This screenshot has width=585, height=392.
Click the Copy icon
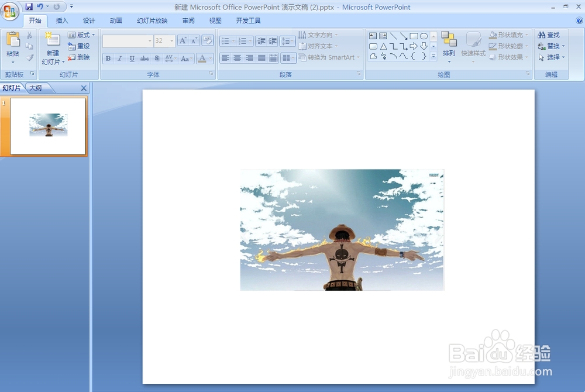coord(29,46)
